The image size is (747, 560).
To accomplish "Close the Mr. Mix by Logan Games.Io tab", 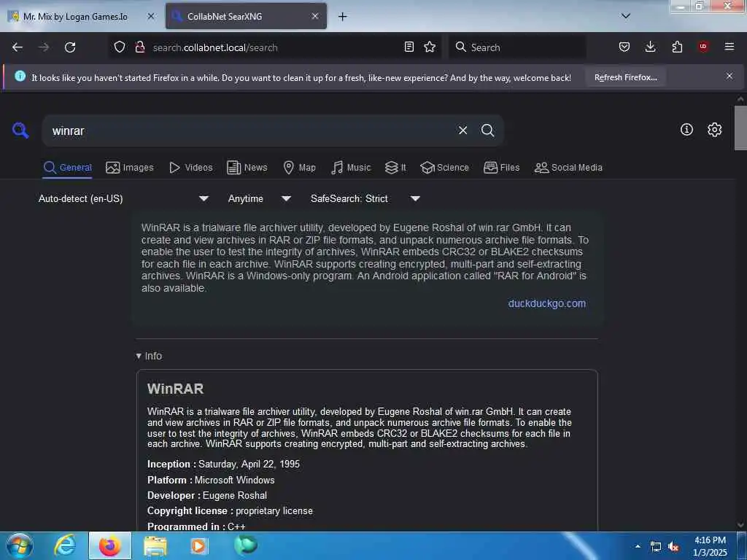I will tap(150, 16).
